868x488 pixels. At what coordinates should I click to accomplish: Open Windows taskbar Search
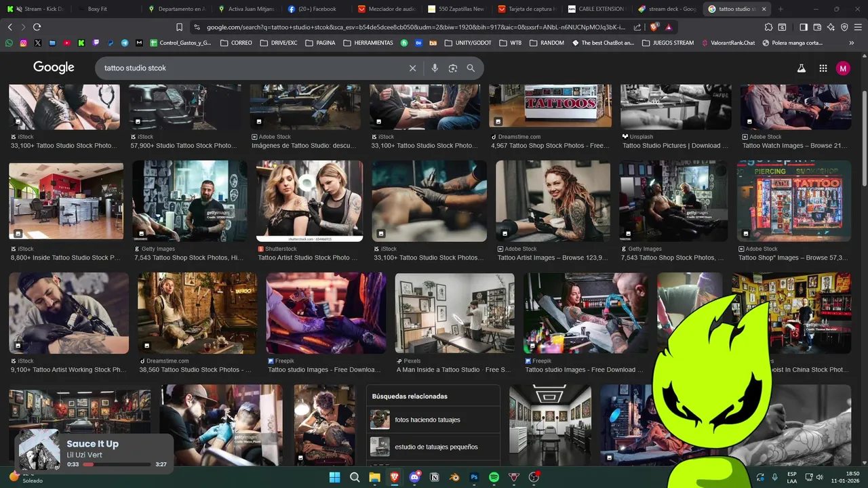pos(355,477)
